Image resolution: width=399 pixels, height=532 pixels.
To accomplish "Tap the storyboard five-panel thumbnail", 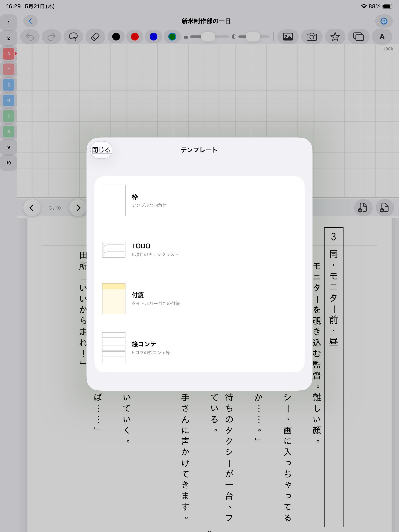I will (114, 348).
